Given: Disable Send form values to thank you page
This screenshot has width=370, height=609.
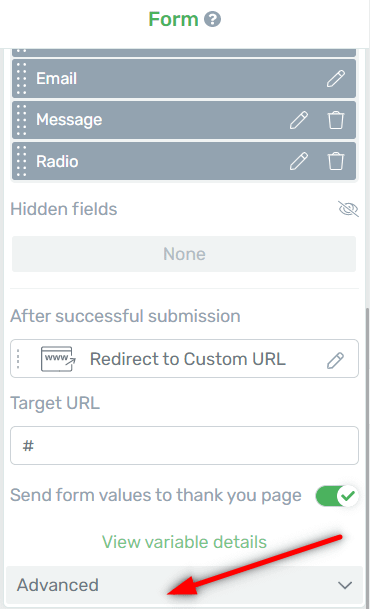Looking at the screenshot, I should coord(337,496).
